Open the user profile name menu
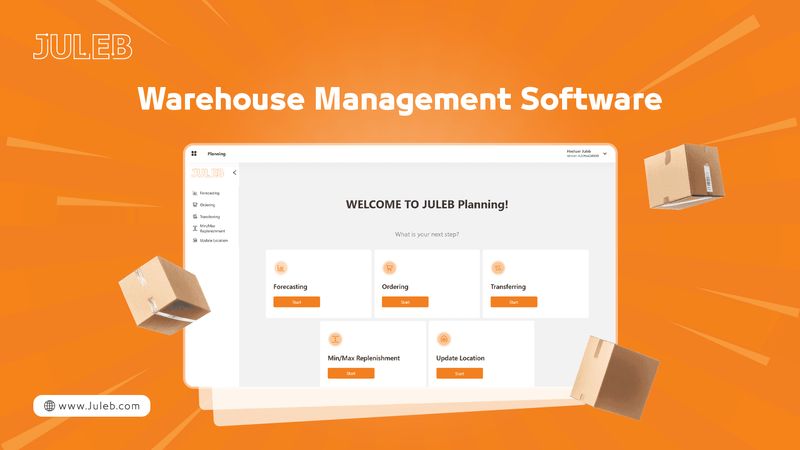800x450 pixels. click(580, 153)
